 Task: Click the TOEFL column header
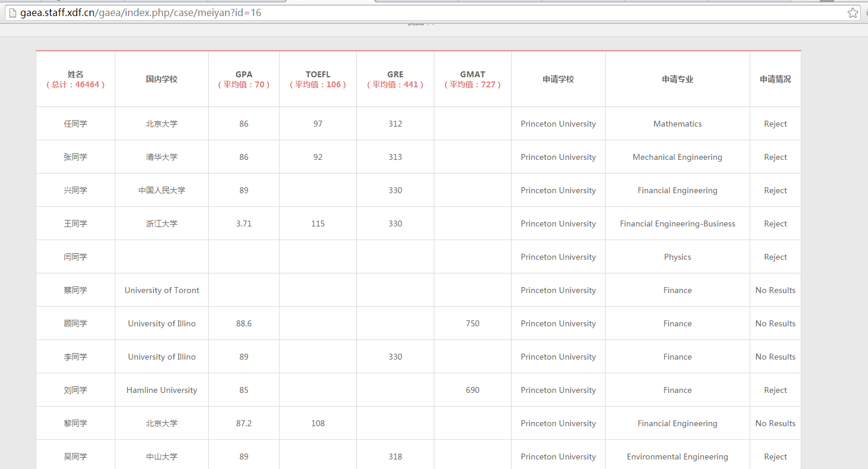click(318, 79)
